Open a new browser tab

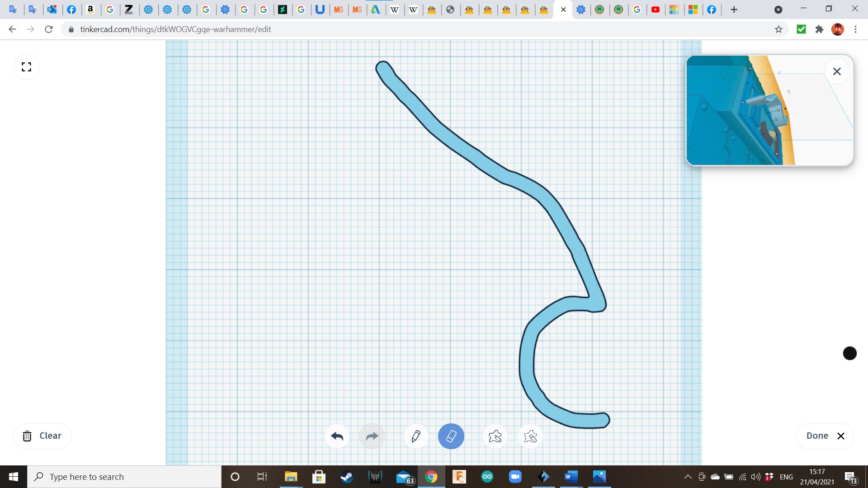tap(734, 9)
